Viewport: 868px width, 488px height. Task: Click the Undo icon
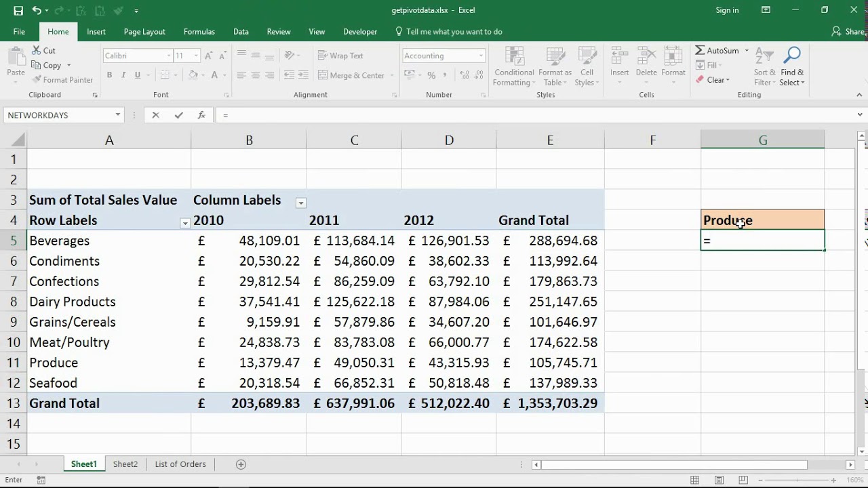point(37,10)
